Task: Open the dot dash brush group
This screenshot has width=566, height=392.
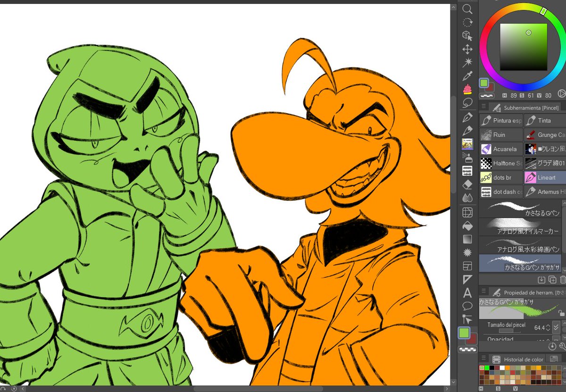Action: click(501, 192)
